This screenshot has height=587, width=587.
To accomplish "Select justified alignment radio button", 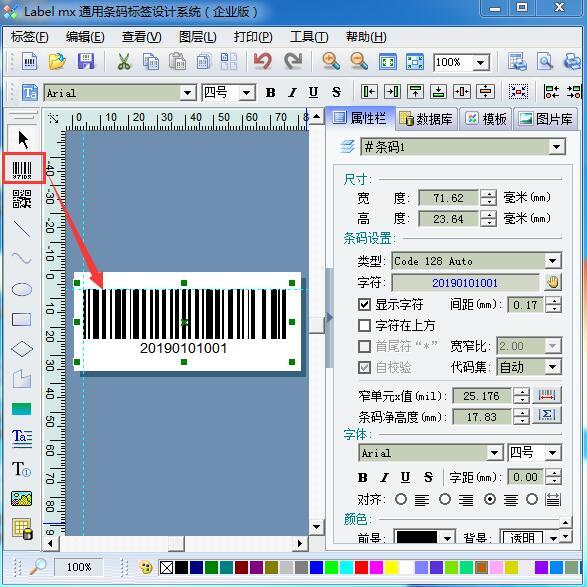I will pos(532,499).
